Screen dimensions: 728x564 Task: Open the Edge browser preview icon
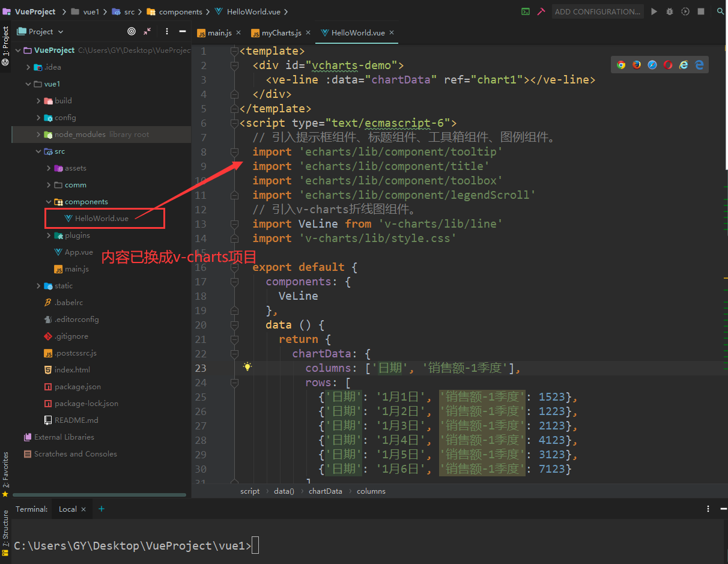pos(699,65)
